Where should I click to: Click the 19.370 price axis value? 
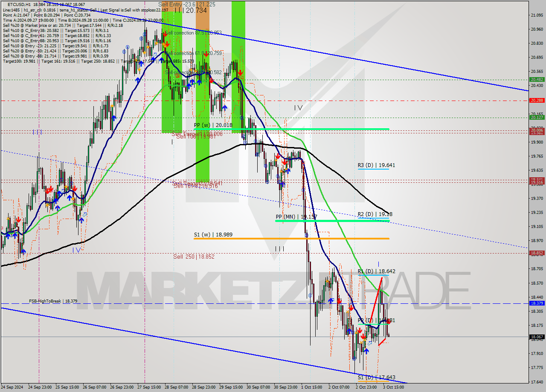tap(537, 198)
